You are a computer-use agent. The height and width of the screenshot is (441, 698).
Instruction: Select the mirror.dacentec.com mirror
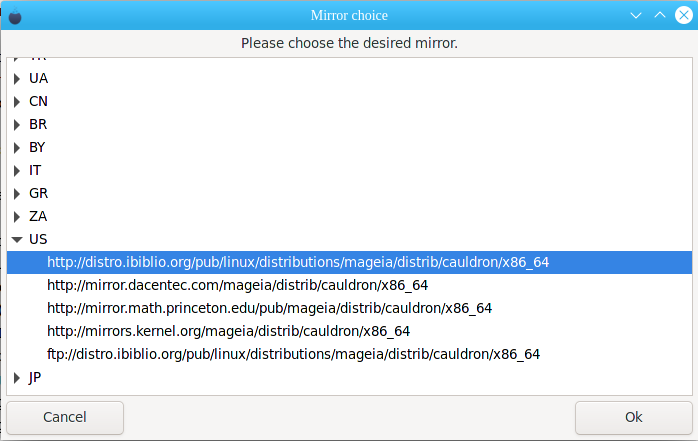tap(349, 285)
